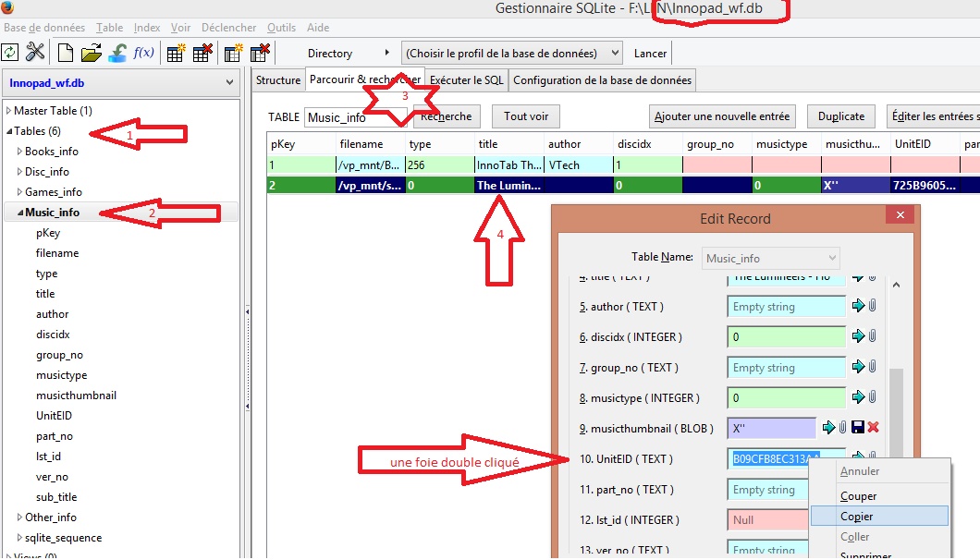980x560 pixels.
Task: Click the save blob floppy disk icon
Action: coord(857,428)
